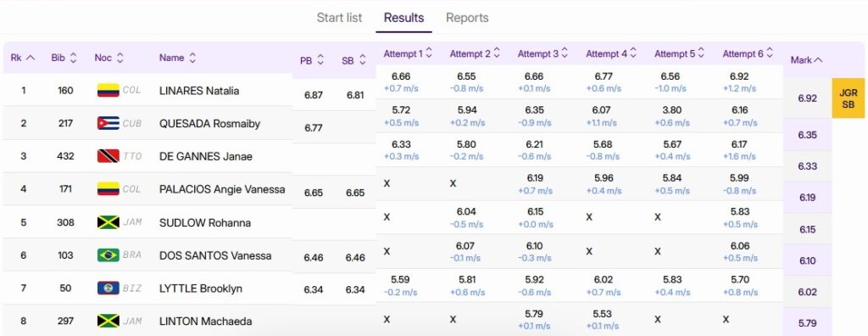The width and height of the screenshot is (868, 336).
Task: Switch to the Start list tab
Action: click(339, 18)
